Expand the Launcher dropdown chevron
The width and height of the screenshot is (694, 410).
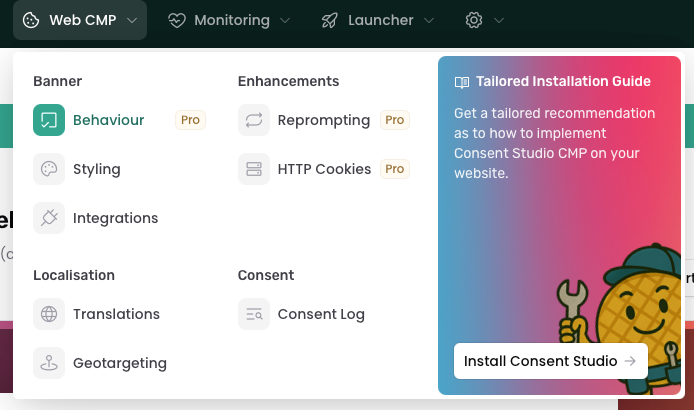coord(429,20)
